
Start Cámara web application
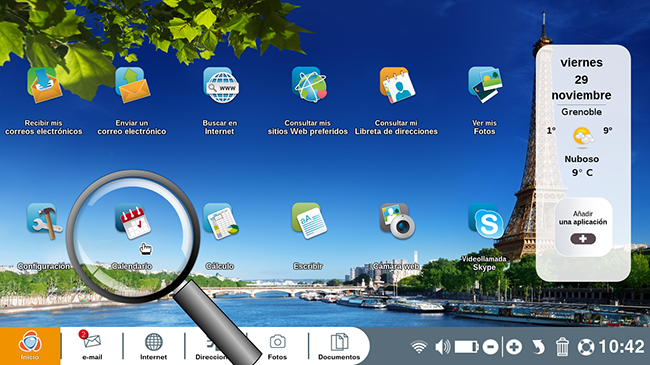397,221
